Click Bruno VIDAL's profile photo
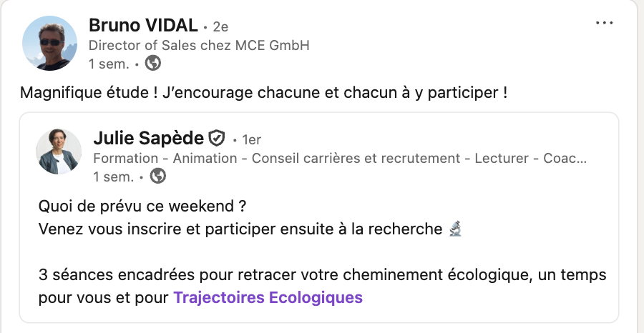 click(50, 43)
